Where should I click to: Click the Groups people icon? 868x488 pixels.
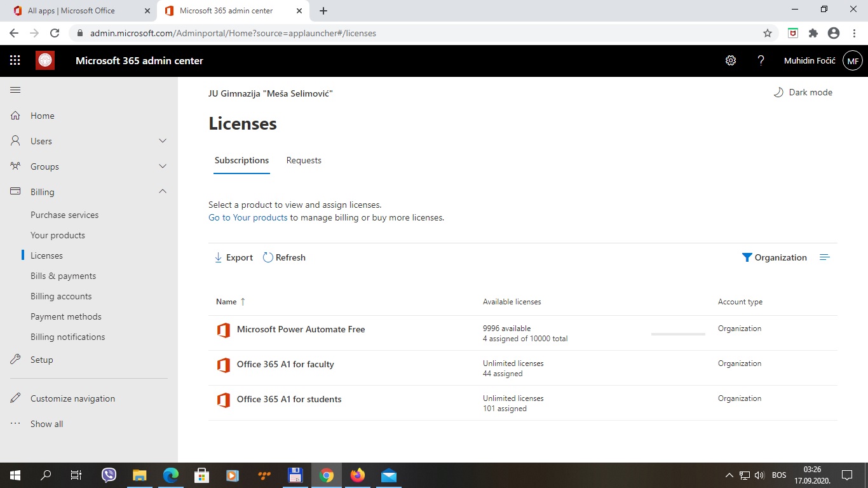(x=16, y=166)
